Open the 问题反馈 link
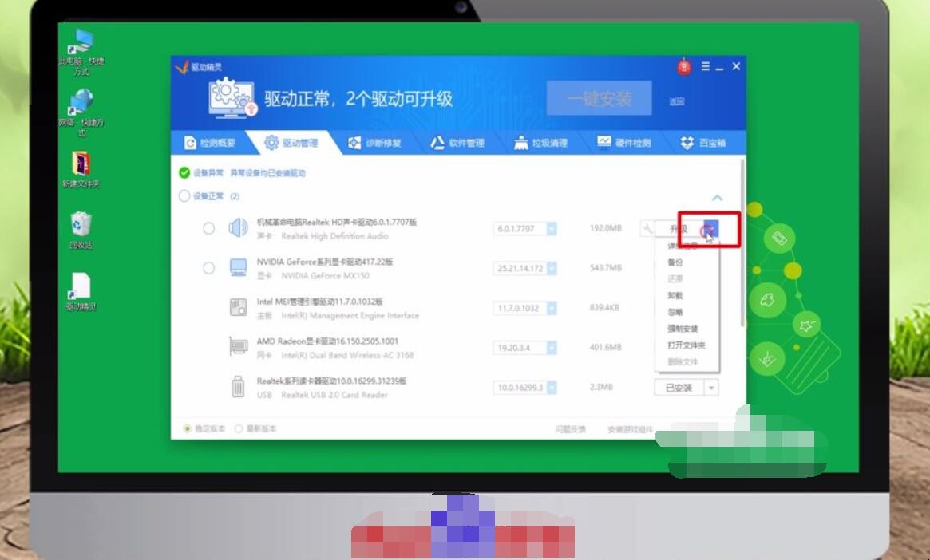The image size is (930, 560). [571, 428]
